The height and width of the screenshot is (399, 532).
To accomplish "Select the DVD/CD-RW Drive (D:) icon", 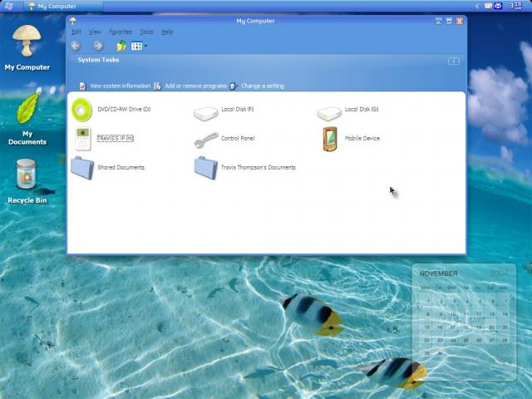I will coord(81,110).
